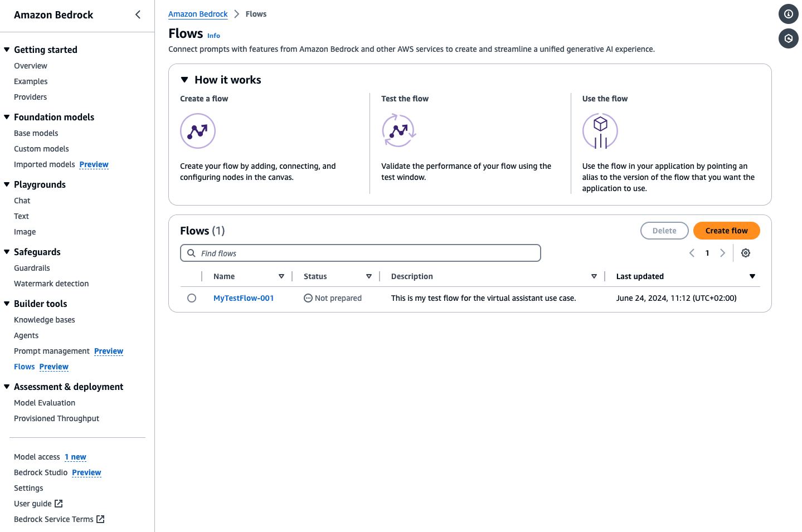Open Imported models in sidebar
This screenshot has height=532, width=802.
click(x=45, y=164)
